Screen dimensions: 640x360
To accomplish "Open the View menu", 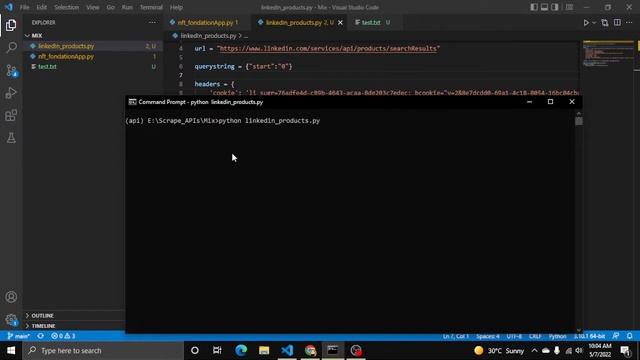I will 93,7.
